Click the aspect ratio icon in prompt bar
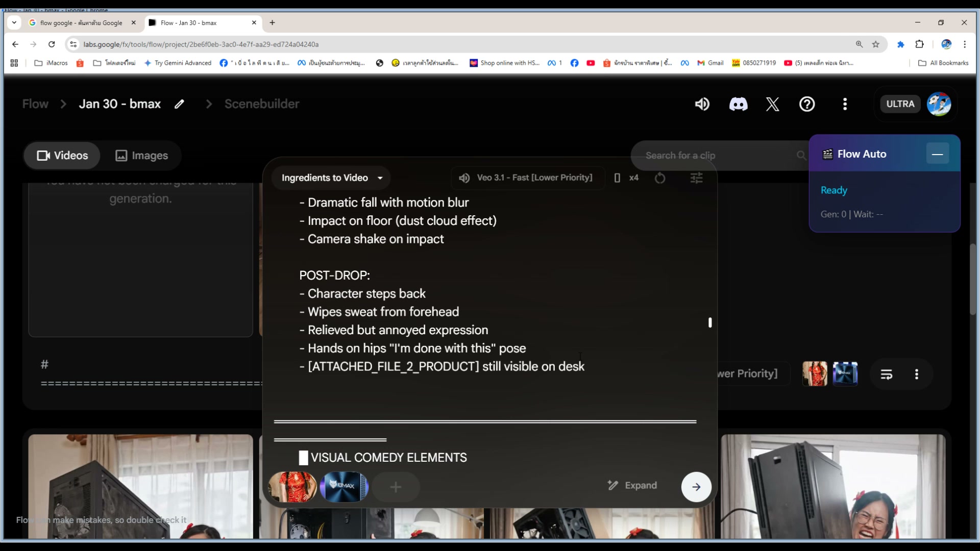 pyautogui.click(x=617, y=178)
